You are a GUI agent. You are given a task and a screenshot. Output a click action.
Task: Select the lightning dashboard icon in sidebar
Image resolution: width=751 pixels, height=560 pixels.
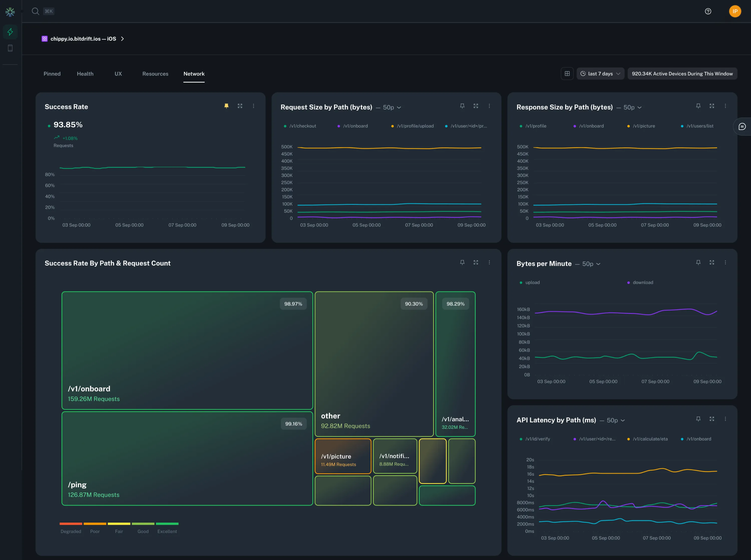10,32
